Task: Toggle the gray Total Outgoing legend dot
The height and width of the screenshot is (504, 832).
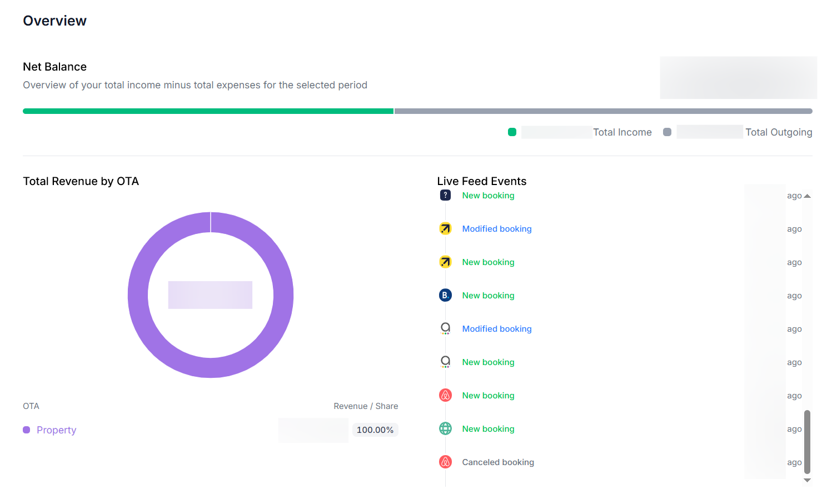Action: [x=667, y=132]
